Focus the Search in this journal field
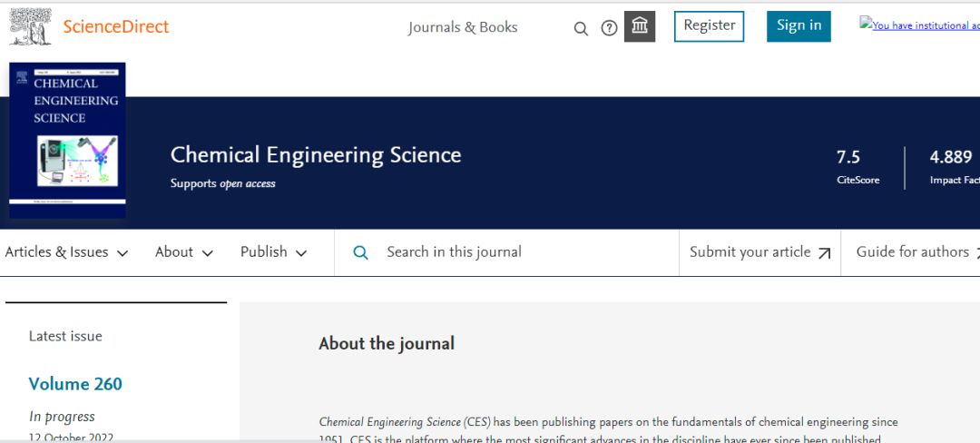This screenshot has width=980, height=443. click(x=526, y=252)
